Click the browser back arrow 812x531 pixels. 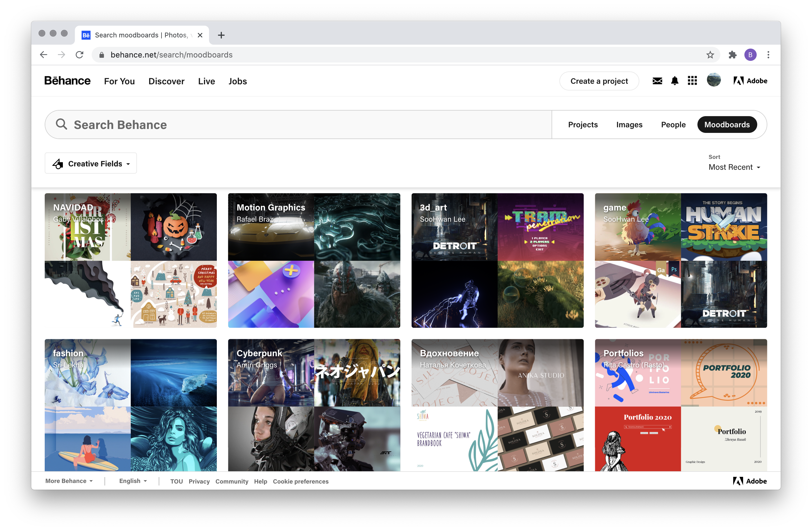pos(43,54)
